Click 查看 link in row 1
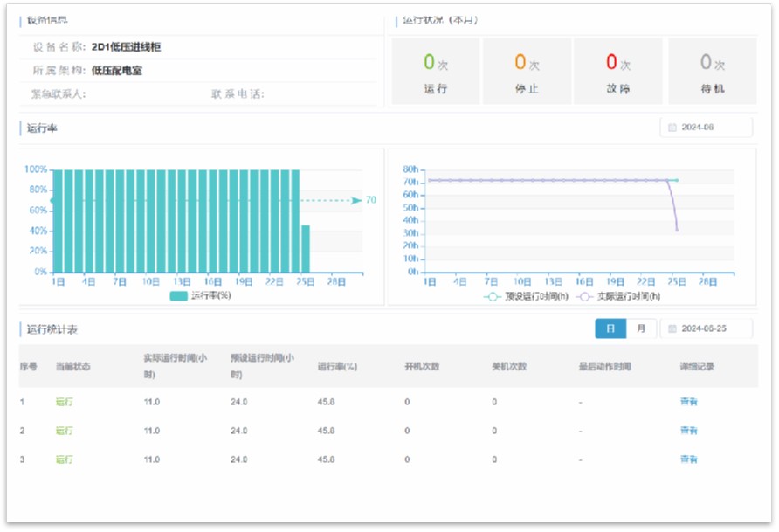Viewport: 779px width, 532px height. click(x=688, y=402)
